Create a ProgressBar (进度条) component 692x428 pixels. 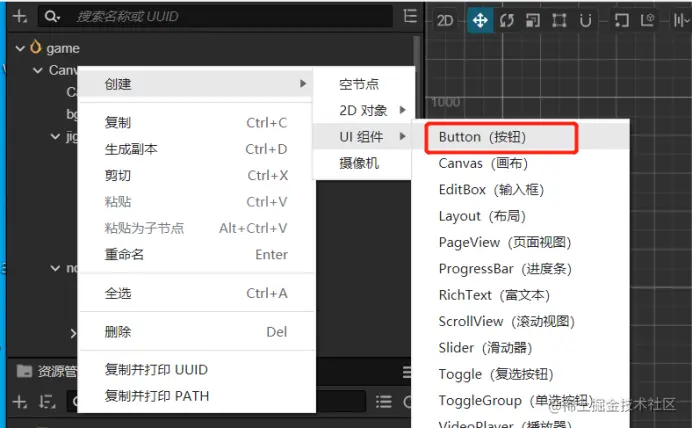coord(520,269)
